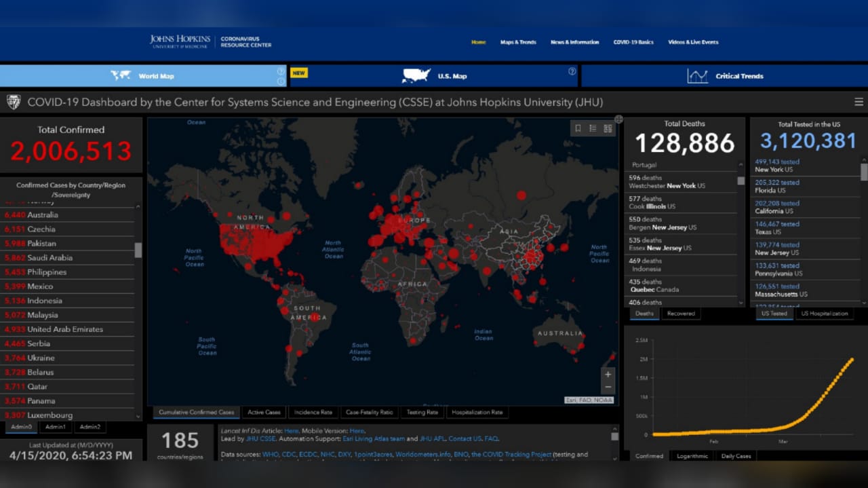Click the help icon on U.S. Map banner
This screenshot has width=868, height=488.
572,71
